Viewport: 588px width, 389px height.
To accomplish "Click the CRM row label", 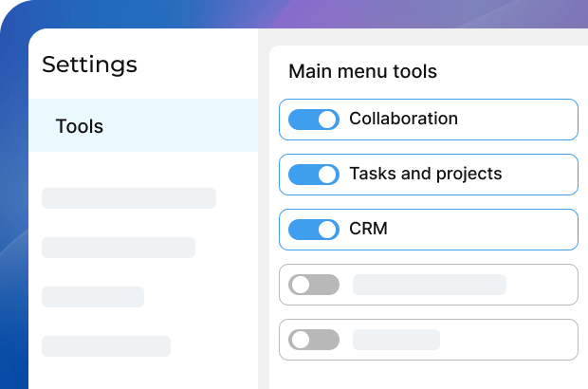I will coord(368,229).
